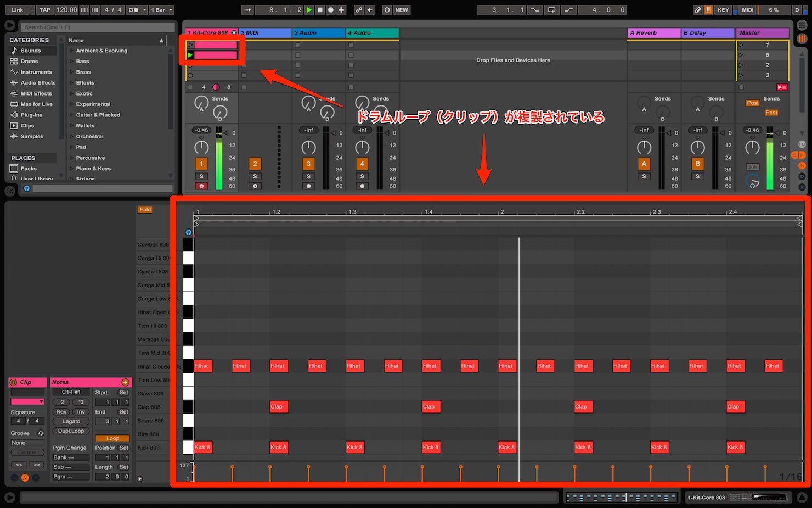Click the Fold button in MIDI editor
The height and width of the screenshot is (508, 812).
pos(145,210)
